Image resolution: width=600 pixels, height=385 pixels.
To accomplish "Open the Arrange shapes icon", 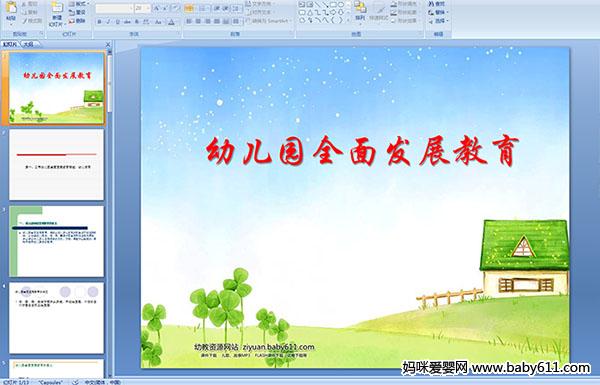I will point(360,10).
